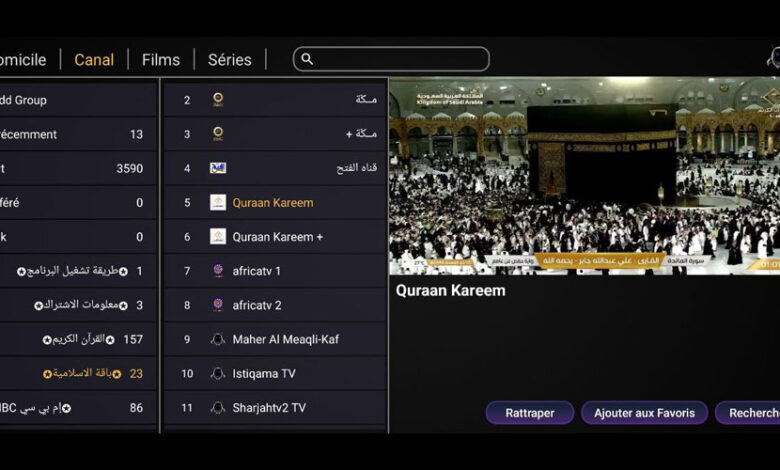Click the Sharjahtv2 TV channel icon
This screenshot has width=780, height=470.
click(x=218, y=408)
